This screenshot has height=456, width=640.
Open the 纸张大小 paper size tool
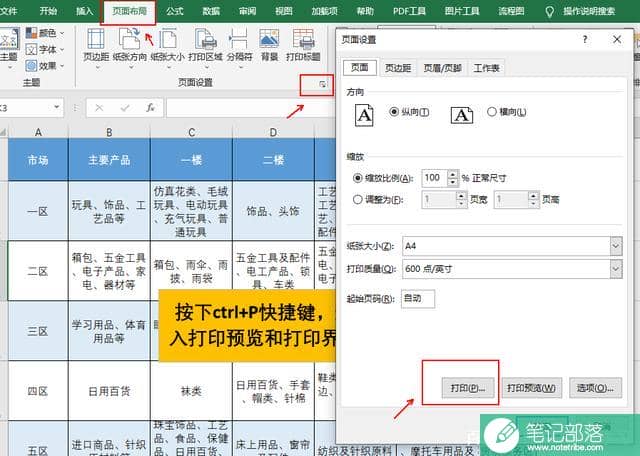pos(167,46)
